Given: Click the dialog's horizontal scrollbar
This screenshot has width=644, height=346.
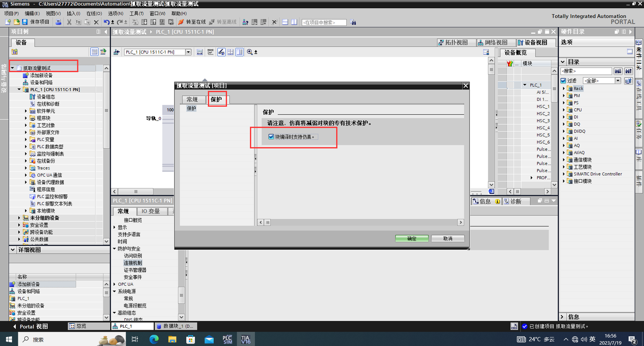Looking at the screenshot, I should point(360,222).
